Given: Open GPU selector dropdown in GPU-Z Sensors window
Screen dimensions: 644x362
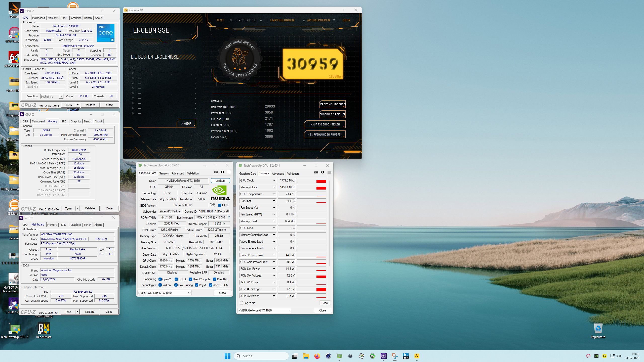Looking at the screenshot, I should pos(264,310).
